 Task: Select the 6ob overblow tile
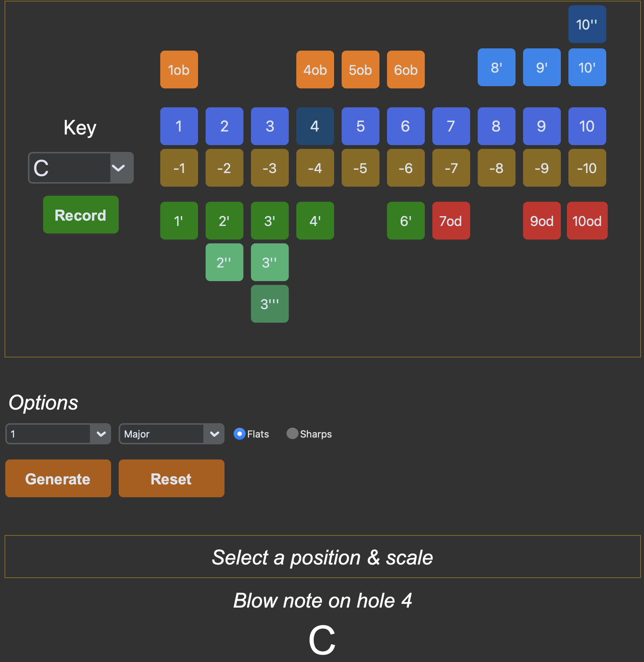coord(406,70)
